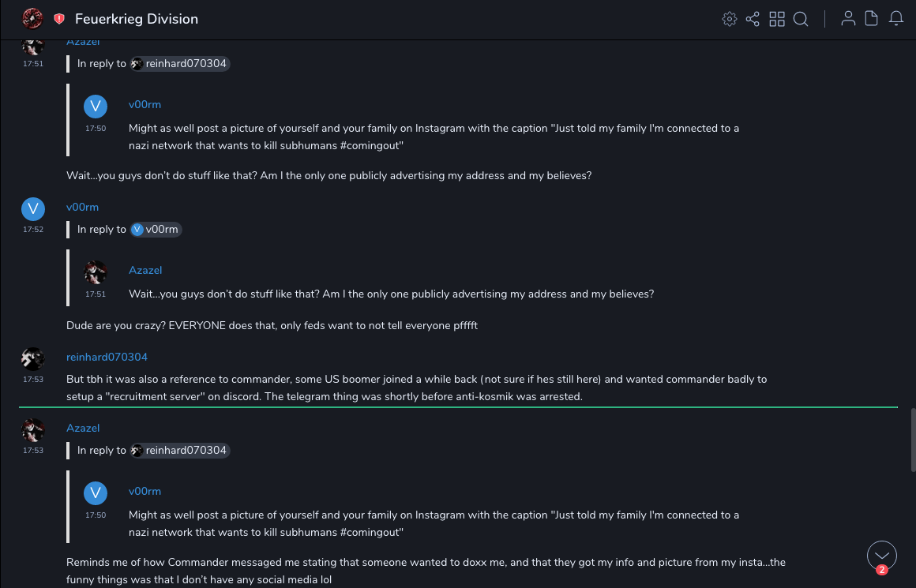Open the files panel document icon
Image resolution: width=916 pixels, height=588 pixels.
coord(872,19)
